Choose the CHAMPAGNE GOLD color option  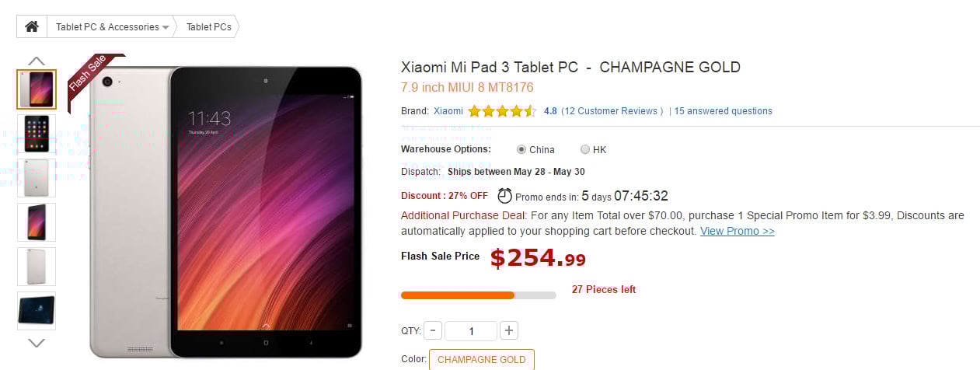(x=482, y=359)
